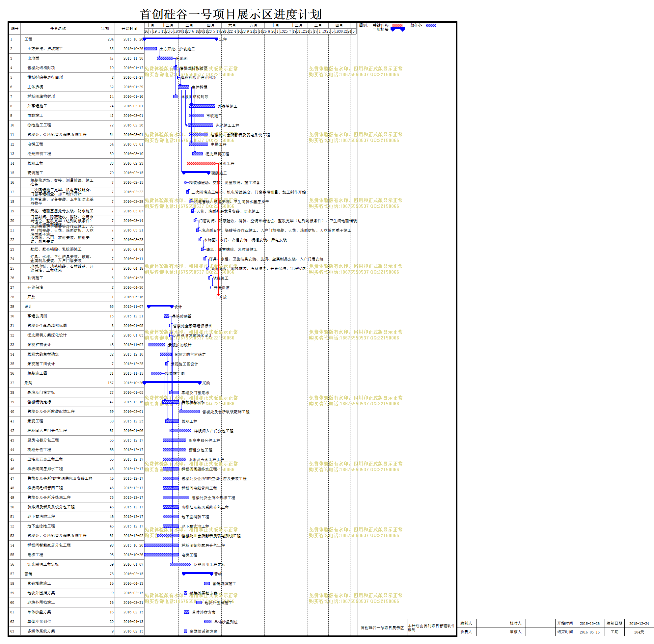Click the footer 开始时间 value 2015-10-26
Image resolution: width=654 pixels, height=644 pixels.
(589, 623)
